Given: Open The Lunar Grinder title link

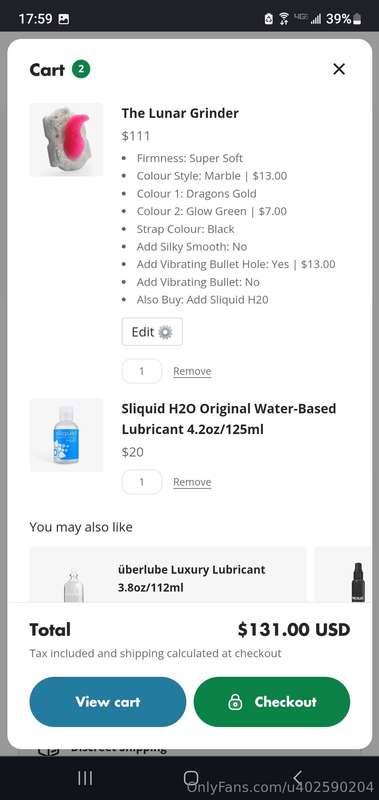Looking at the screenshot, I should pos(180,113).
